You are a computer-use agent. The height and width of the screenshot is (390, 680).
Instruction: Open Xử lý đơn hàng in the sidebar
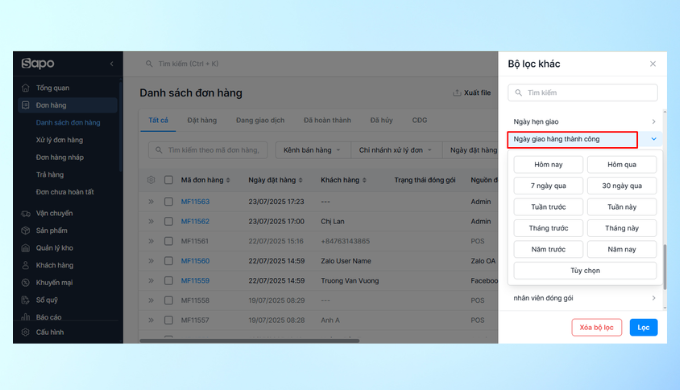59,140
